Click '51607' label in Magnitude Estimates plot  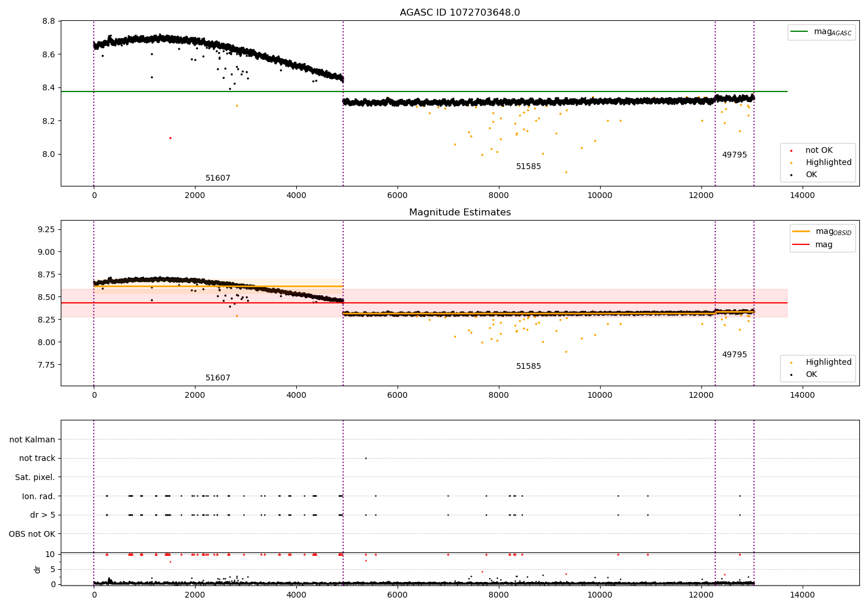point(218,378)
